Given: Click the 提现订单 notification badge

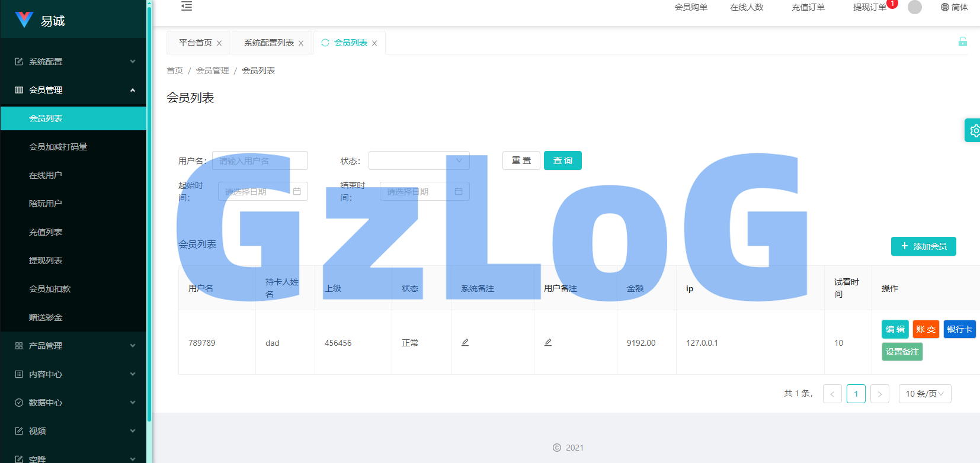Looking at the screenshot, I should tap(892, 4).
